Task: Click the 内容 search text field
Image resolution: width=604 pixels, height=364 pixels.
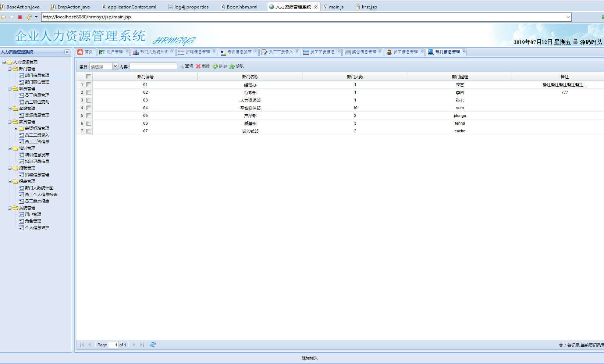Action: 153,67
